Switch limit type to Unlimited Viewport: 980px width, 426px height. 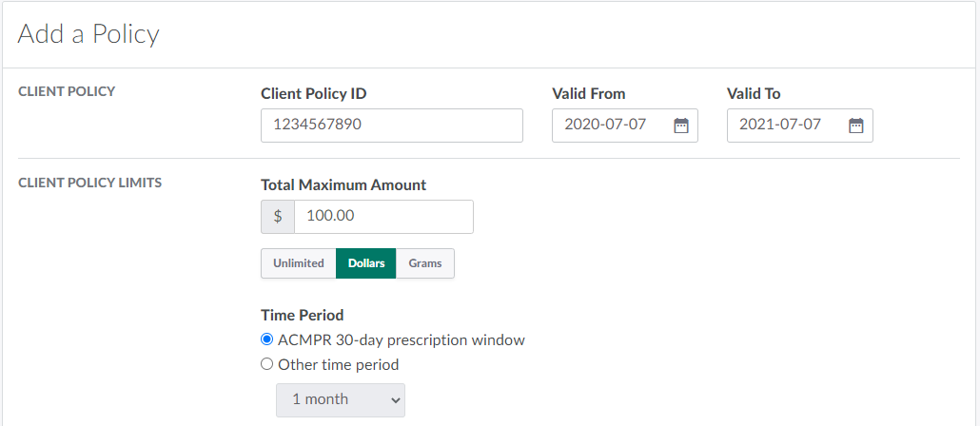point(299,263)
